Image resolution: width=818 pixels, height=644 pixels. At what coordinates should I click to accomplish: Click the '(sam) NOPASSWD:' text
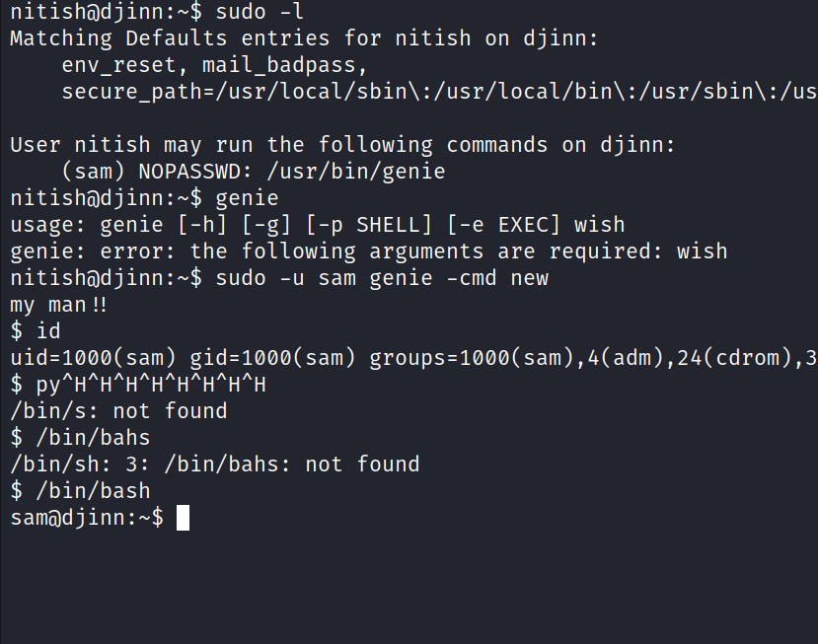[x=157, y=172]
